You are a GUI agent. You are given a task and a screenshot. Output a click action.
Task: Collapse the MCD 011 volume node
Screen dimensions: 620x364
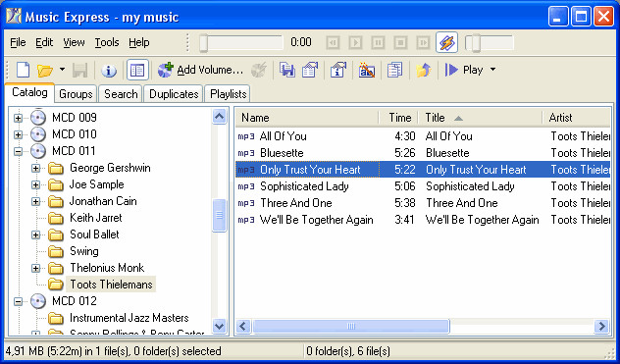click(x=18, y=151)
